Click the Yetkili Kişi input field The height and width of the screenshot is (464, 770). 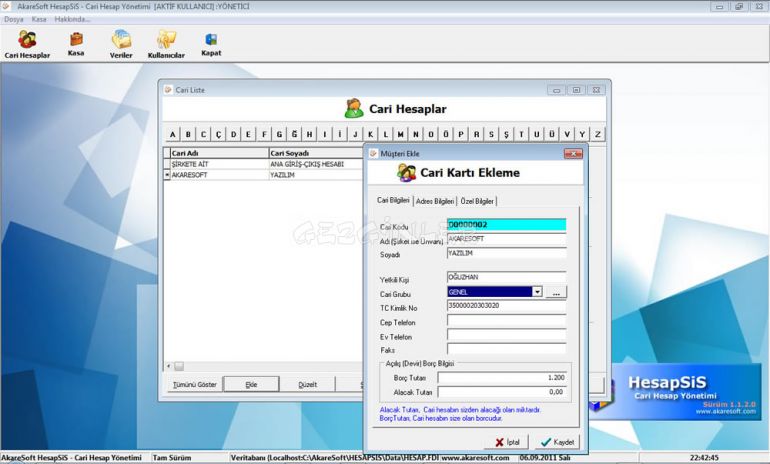pyautogui.click(x=506, y=277)
